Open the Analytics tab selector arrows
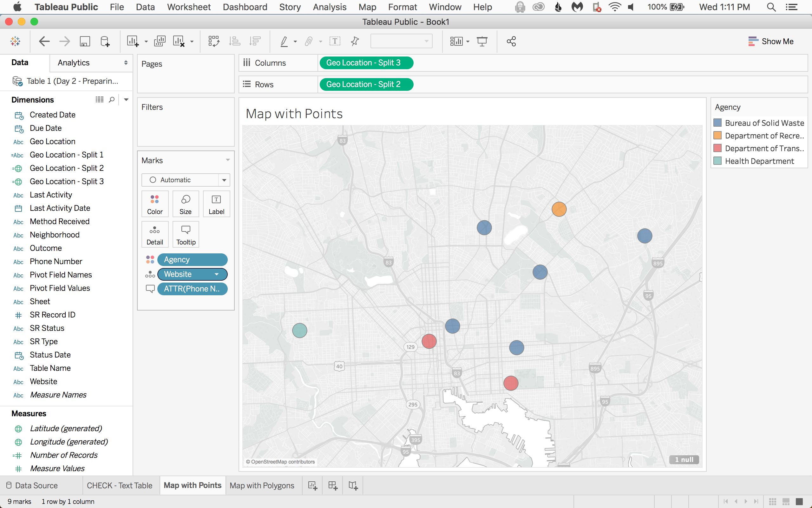Viewport: 812px width, 508px height. [x=126, y=63]
